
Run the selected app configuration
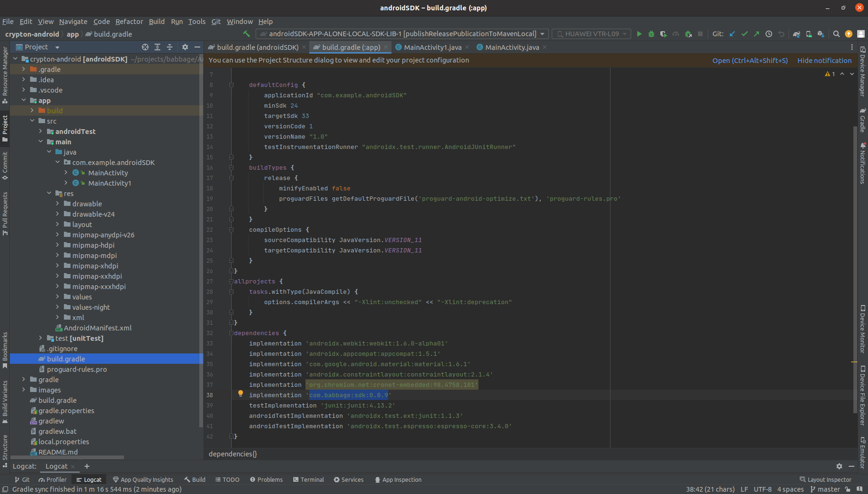639,34
